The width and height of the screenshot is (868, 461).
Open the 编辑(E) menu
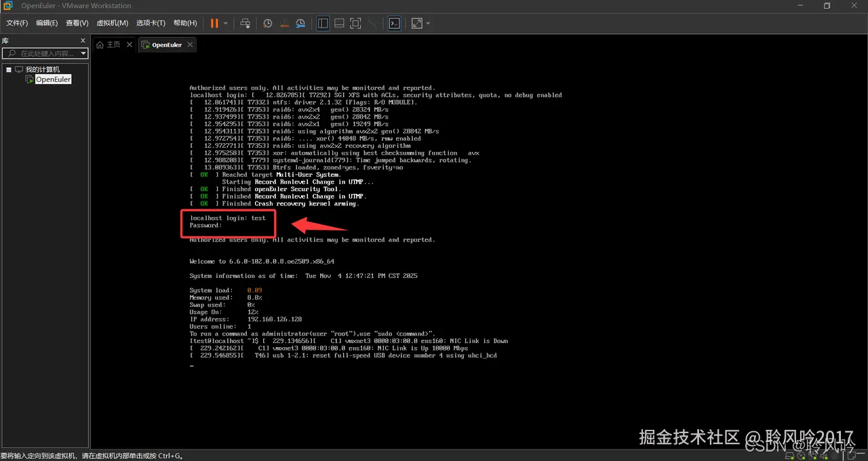click(x=47, y=23)
